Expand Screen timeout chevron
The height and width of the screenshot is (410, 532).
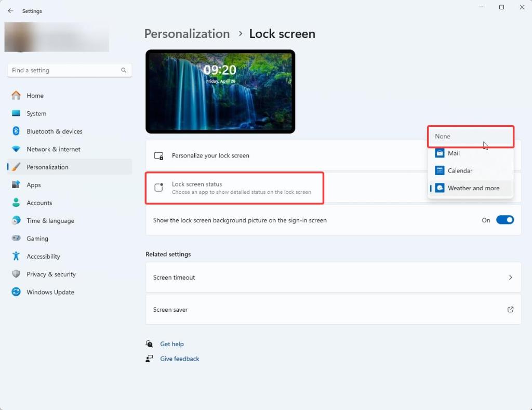coord(510,277)
